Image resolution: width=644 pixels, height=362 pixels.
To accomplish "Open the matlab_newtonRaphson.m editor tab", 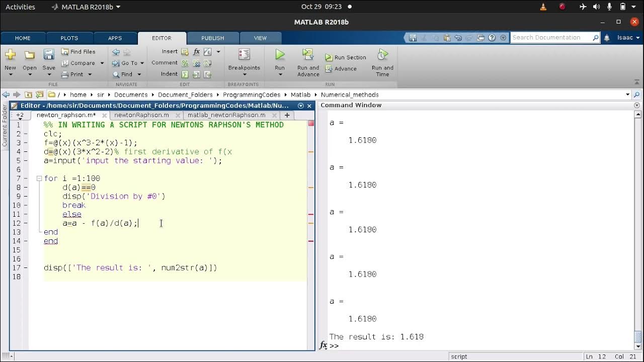I will click(x=226, y=115).
